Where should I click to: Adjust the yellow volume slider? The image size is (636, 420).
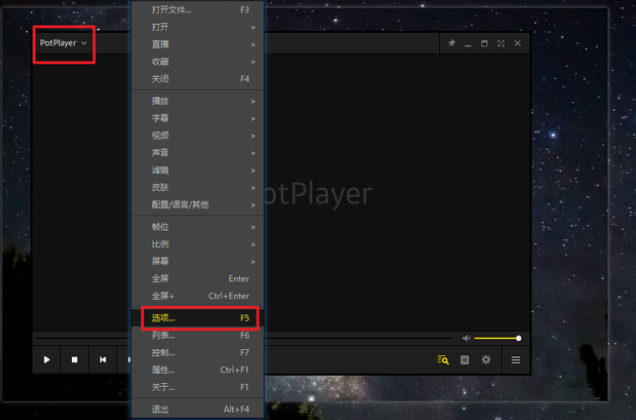(x=497, y=338)
